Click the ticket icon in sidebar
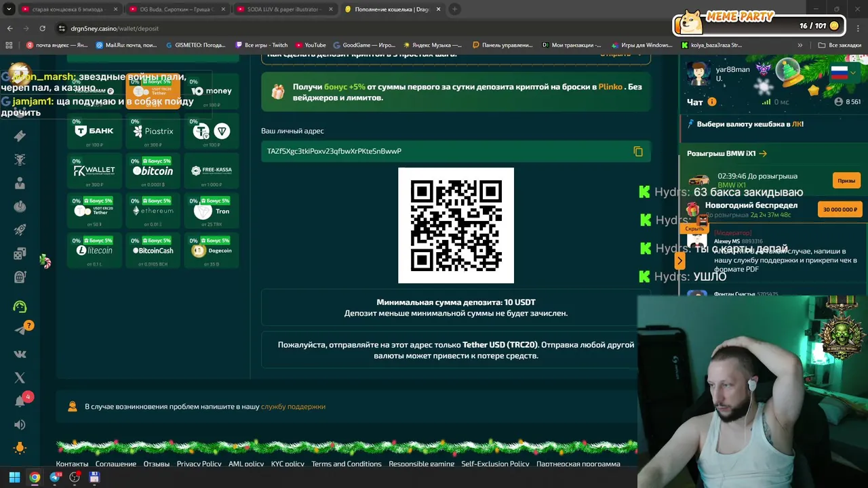 pyautogui.click(x=20, y=136)
